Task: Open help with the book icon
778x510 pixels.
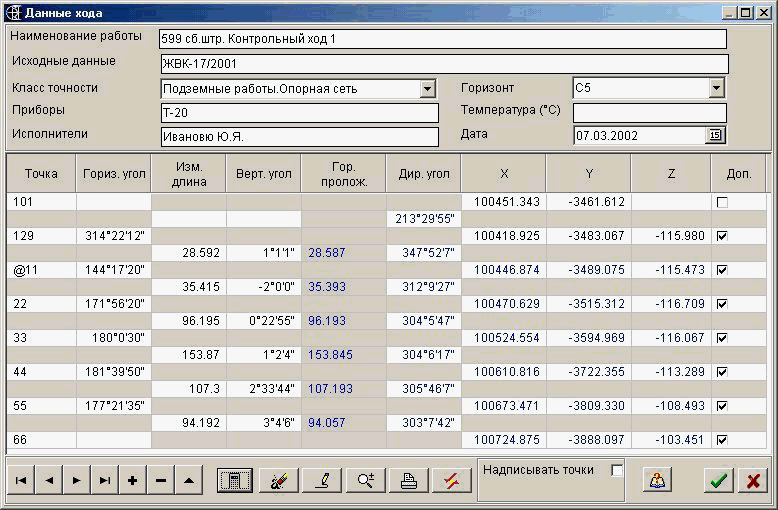Action: click(657, 480)
